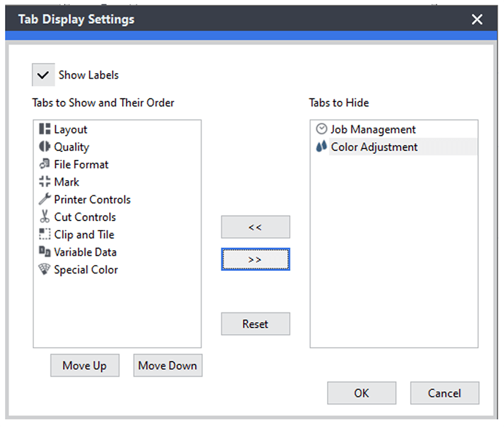Click the Color Adjustment droplets icon
This screenshot has width=504, height=427.
click(321, 147)
